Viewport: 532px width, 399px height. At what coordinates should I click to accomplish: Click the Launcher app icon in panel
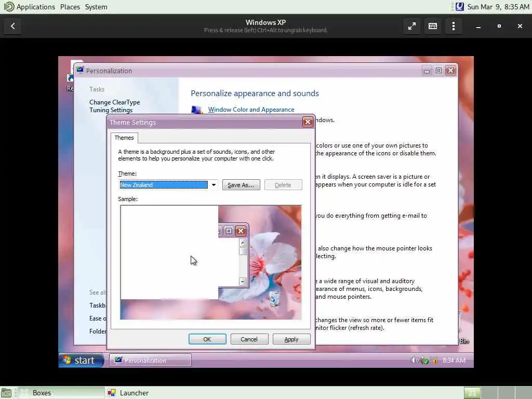click(x=112, y=393)
